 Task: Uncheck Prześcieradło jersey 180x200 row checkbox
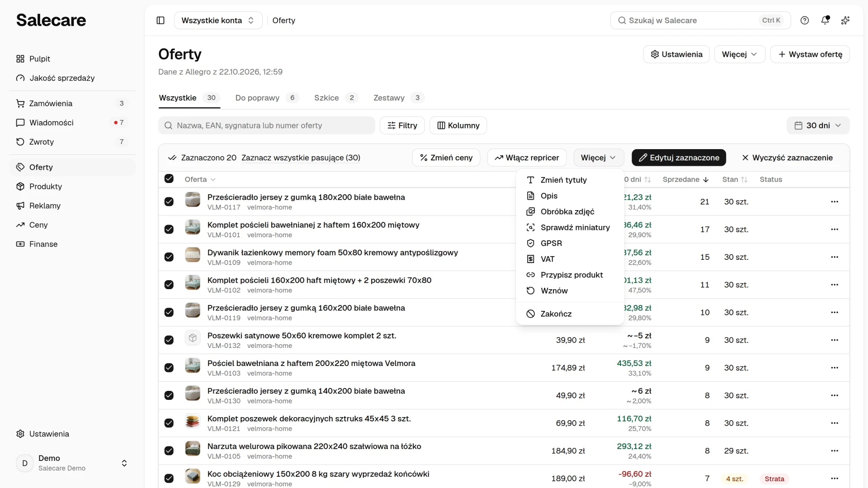[x=169, y=202]
